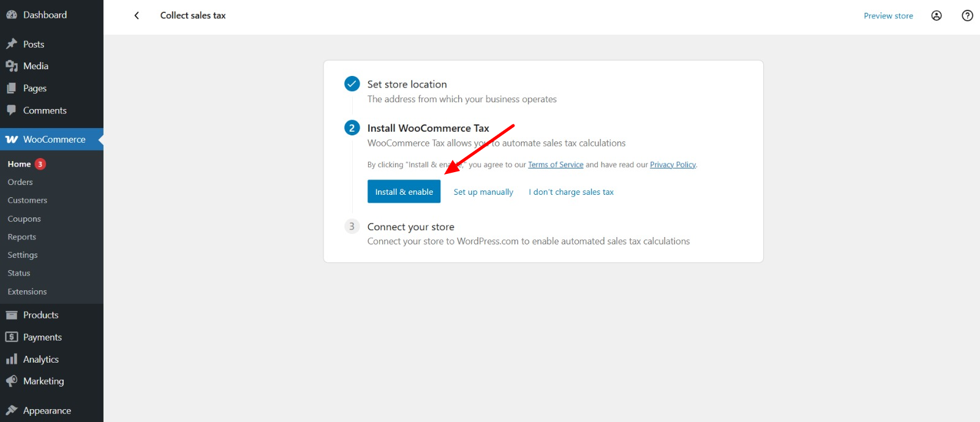The width and height of the screenshot is (980, 422).
Task: Go to WooCommerce Home
Action: [x=19, y=164]
